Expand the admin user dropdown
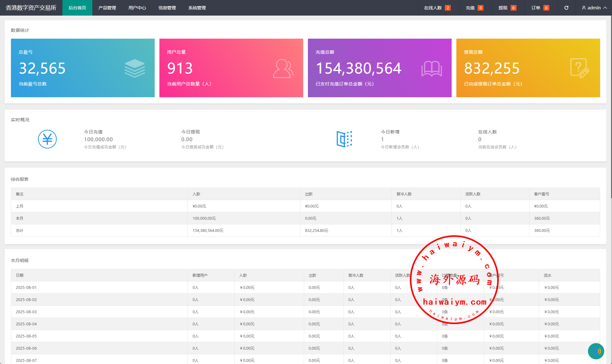Viewport: 612px width, 364px height. tap(594, 8)
